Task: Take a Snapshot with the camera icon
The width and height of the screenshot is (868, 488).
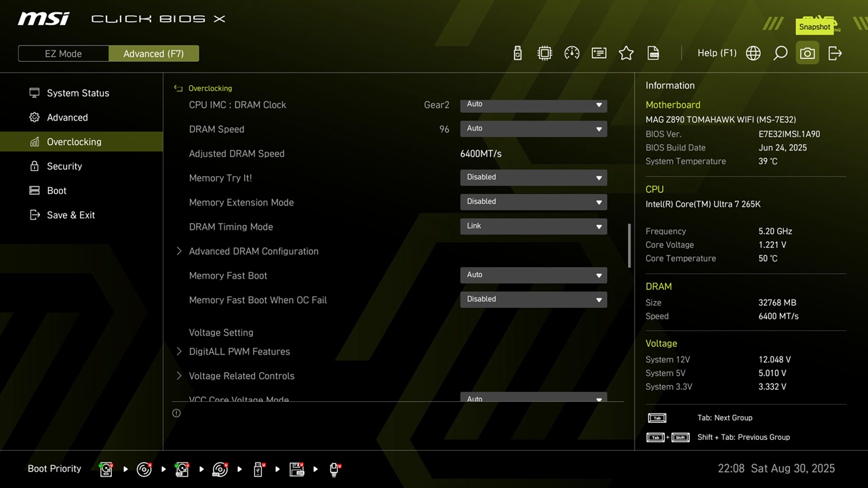Action: 807,53
